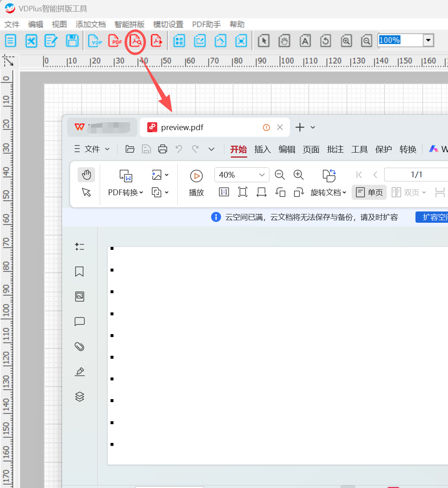448x488 pixels.
Task: Open the 文件 menu in the PDF viewer
Action: click(91, 149)
